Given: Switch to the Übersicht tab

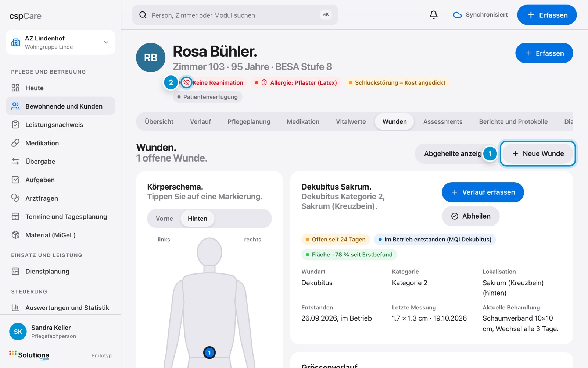Looking at the screenshot, I should (159, 121).
